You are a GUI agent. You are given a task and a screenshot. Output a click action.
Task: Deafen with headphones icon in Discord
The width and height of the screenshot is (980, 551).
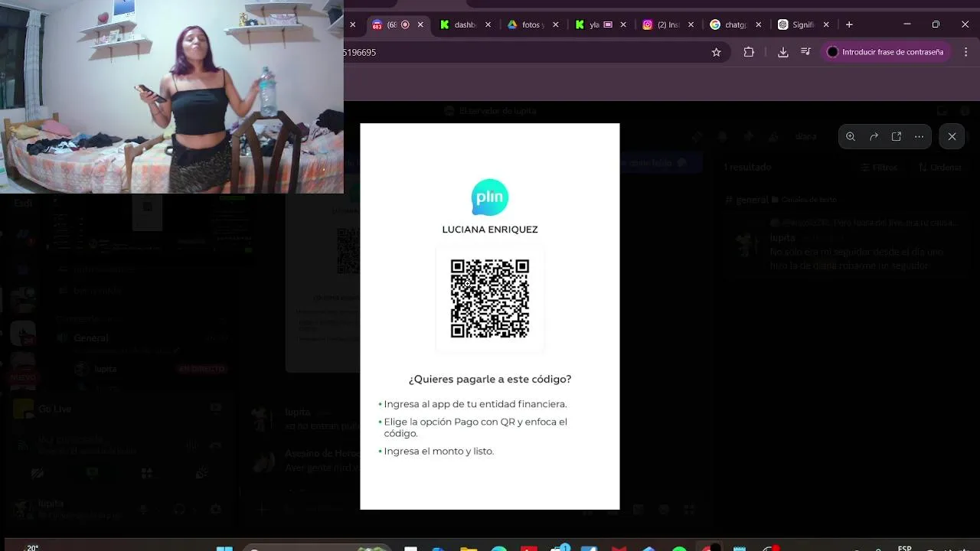pos(179,509)
